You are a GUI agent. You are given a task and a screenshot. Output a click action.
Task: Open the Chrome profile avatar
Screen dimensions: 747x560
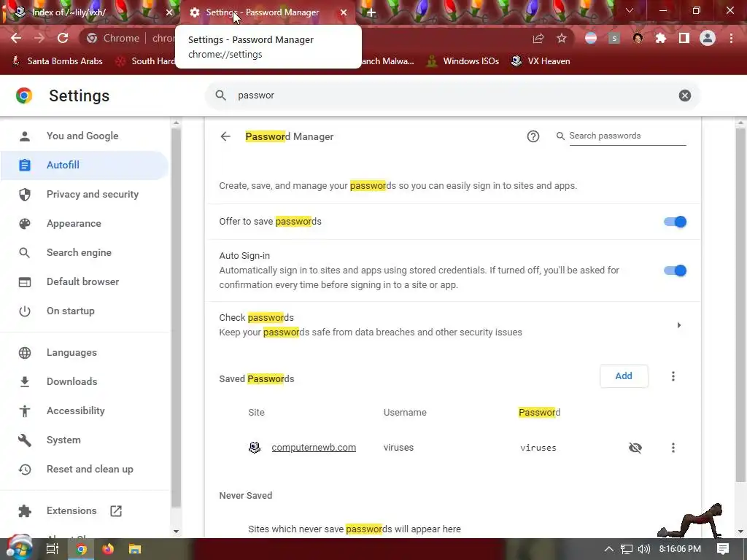pyautogui.click(x=708, y=38)
